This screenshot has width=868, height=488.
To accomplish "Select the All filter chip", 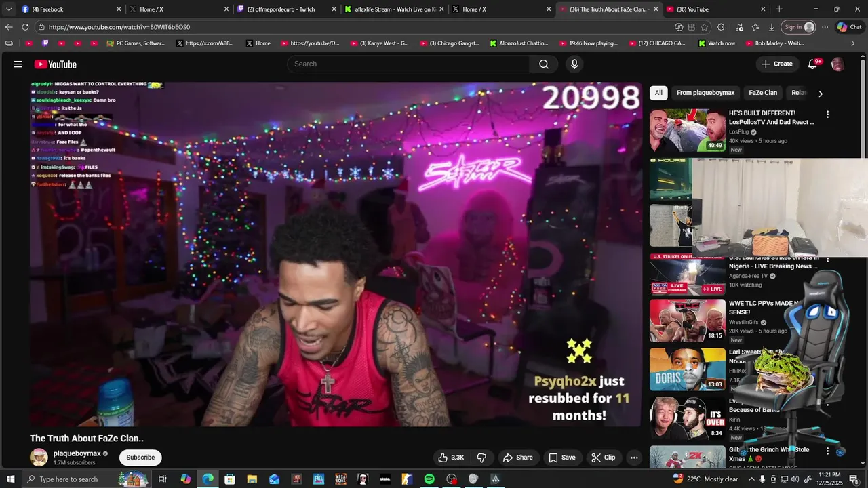I will click(658, 93).
